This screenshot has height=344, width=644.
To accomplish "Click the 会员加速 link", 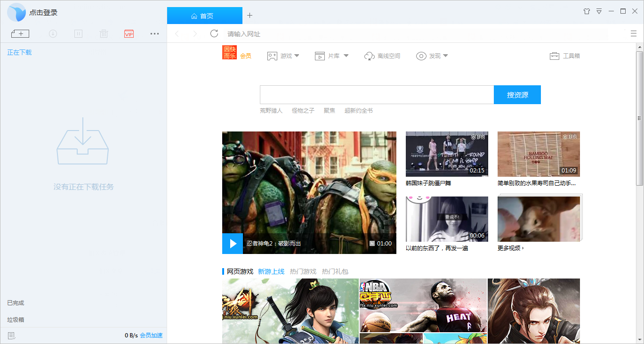I will pos(151,336).
